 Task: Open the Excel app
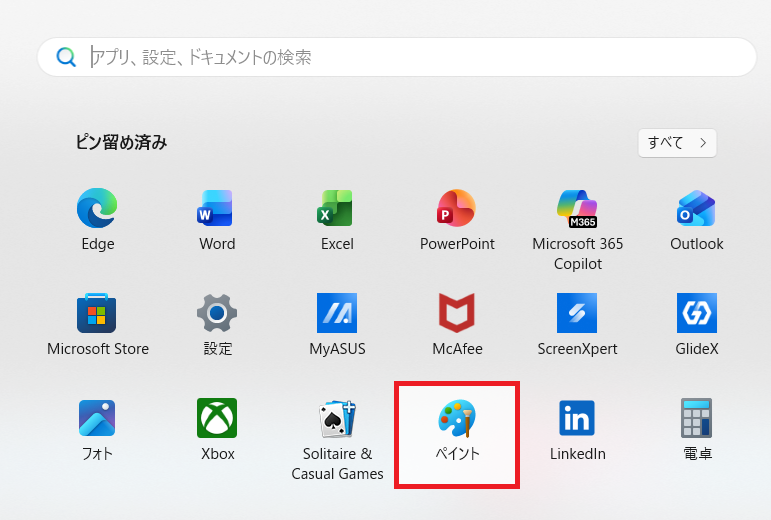337,220
